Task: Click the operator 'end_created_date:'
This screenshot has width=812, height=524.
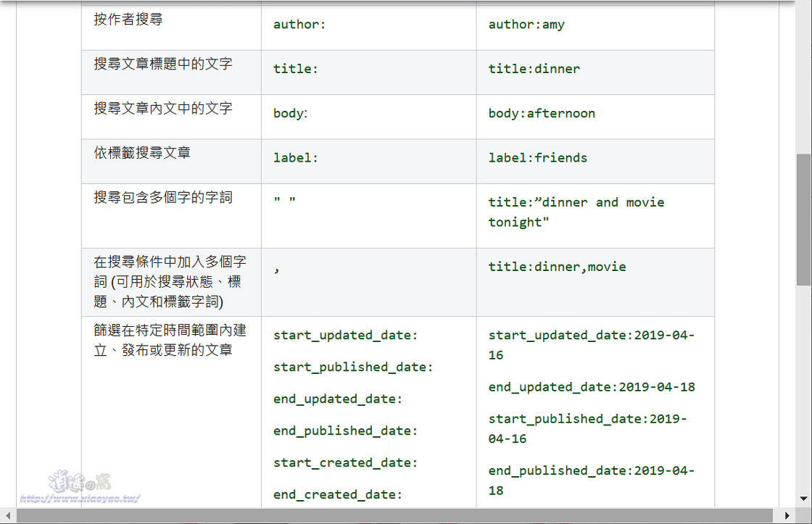Action: 338,495
